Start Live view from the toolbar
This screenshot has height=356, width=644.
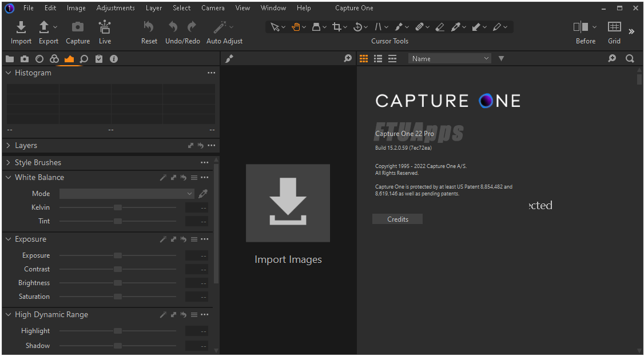click(x=105, y=33)
